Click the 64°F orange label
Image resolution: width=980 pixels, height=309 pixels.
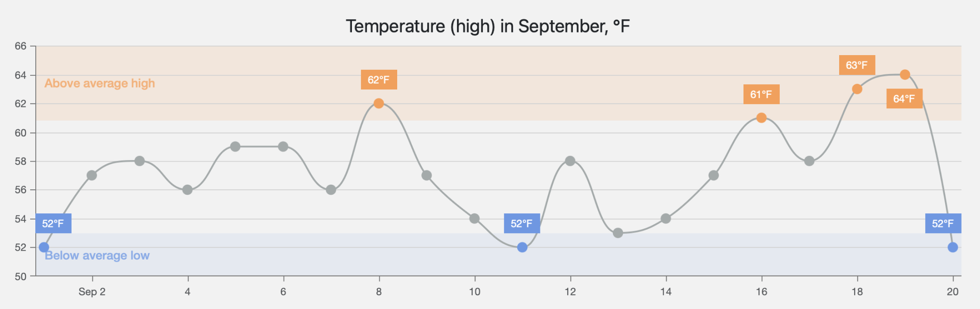[904, 98]
